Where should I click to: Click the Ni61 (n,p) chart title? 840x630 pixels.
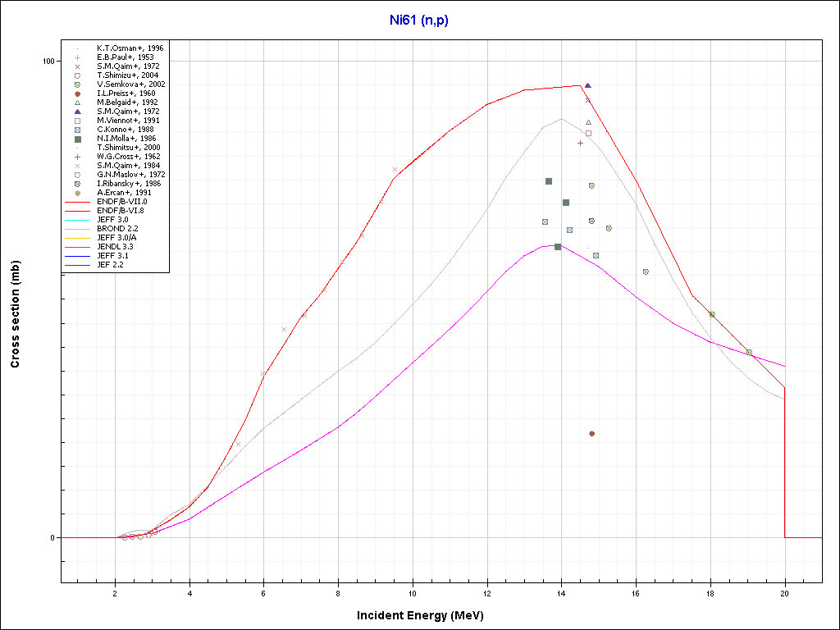pos(419,19)
